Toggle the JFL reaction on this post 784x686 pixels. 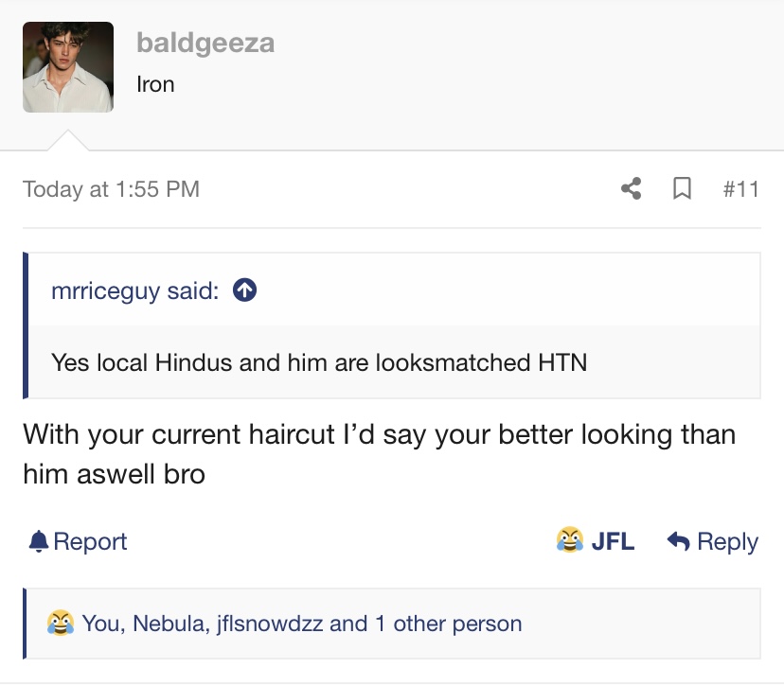pyautogui.click(x=613, y=540)
